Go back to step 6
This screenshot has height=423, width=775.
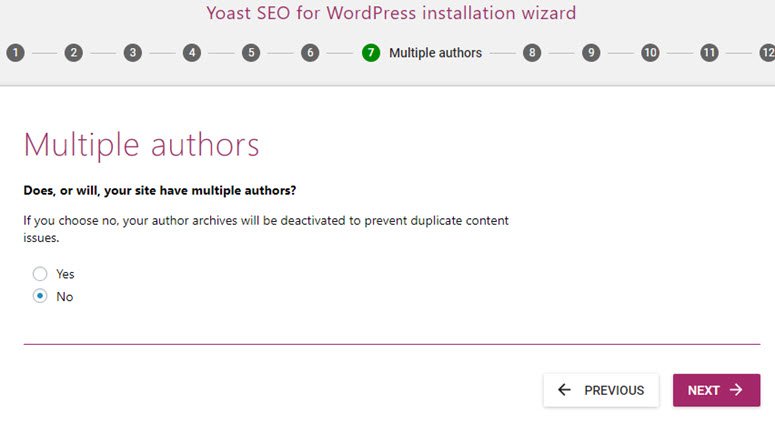[x=310, y=53]
